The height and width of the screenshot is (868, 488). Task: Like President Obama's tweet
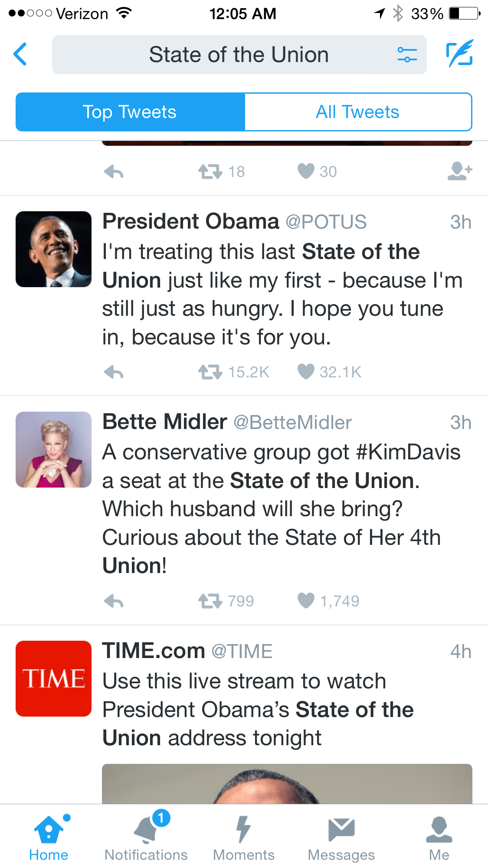coord(306,372)
